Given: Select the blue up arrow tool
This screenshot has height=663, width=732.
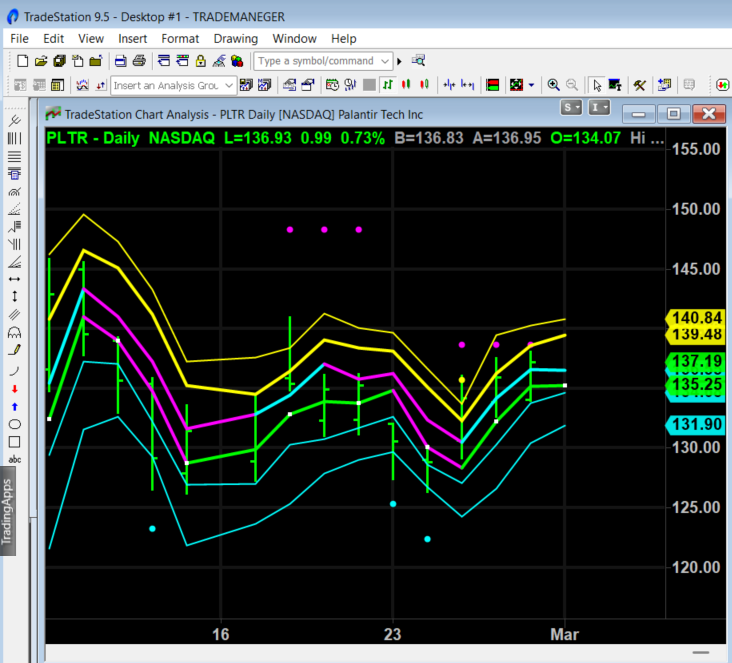Looking at the screenshot, I should click(14, 407).
